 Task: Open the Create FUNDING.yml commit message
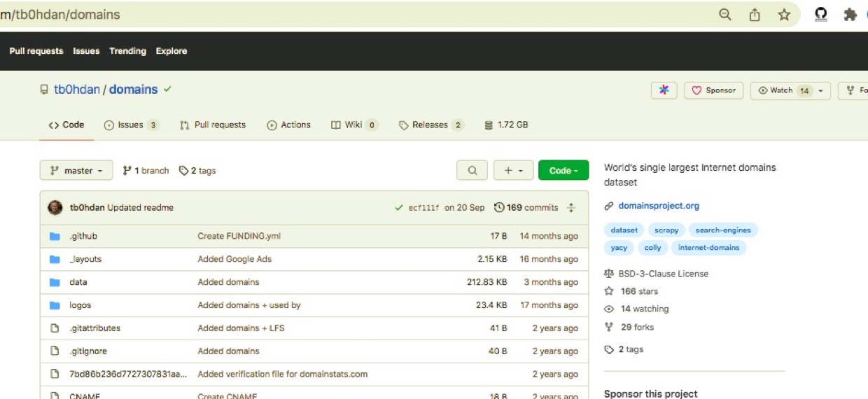(239, 236)
